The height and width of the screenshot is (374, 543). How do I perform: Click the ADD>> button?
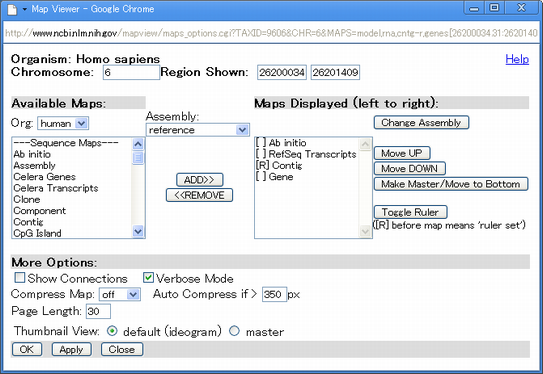coord(199,180)
